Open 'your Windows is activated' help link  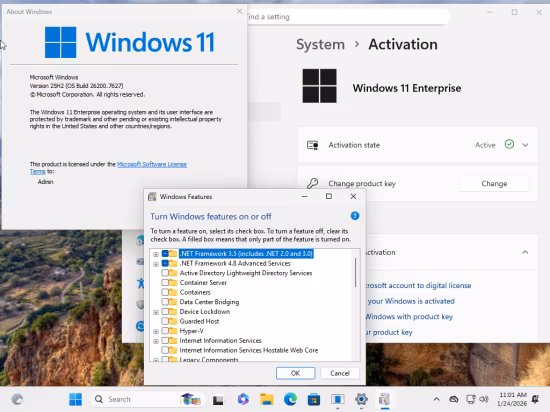pyautogui.click(x=411, y=301)
